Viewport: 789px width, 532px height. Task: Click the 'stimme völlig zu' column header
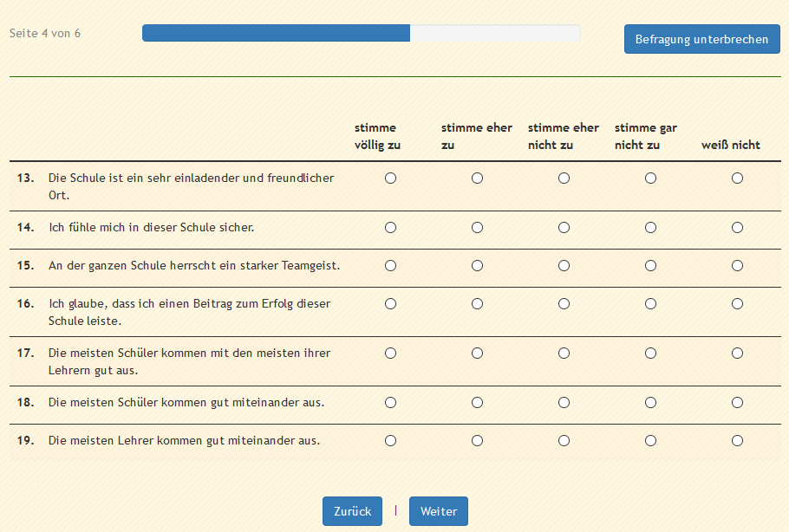tap(377, 136)
